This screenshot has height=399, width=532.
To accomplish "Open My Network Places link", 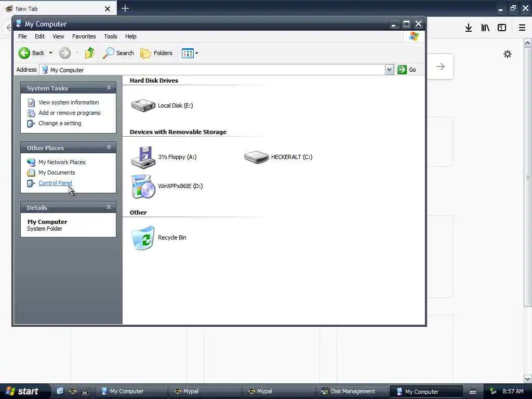I will pyautogui.click(x=62, y=162).
